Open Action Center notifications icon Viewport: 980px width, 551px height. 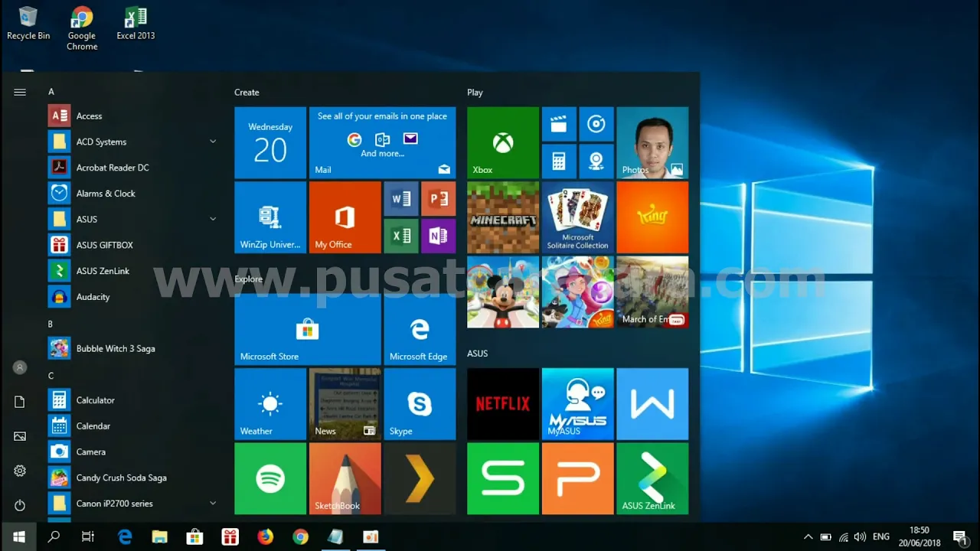pos(959,537)
